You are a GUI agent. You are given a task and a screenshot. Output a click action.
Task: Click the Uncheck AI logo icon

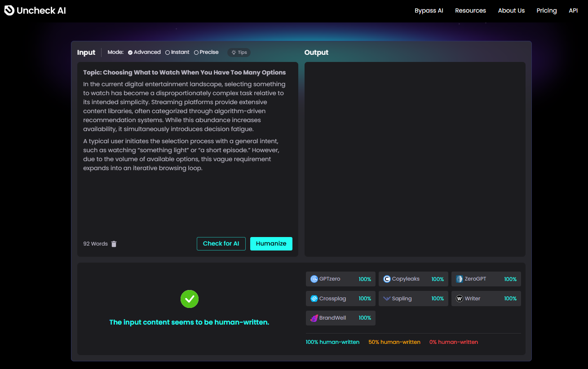(9, 10)
